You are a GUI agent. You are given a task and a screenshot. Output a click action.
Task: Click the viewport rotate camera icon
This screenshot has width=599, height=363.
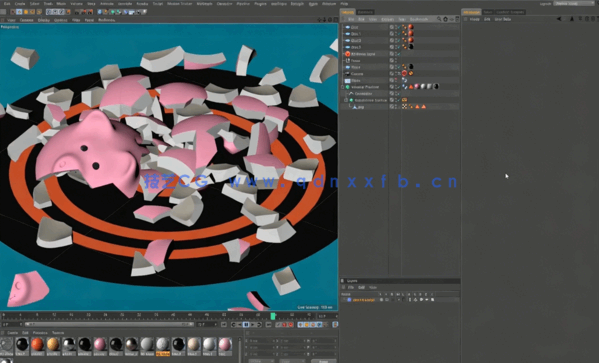click(x=330, y=19)
